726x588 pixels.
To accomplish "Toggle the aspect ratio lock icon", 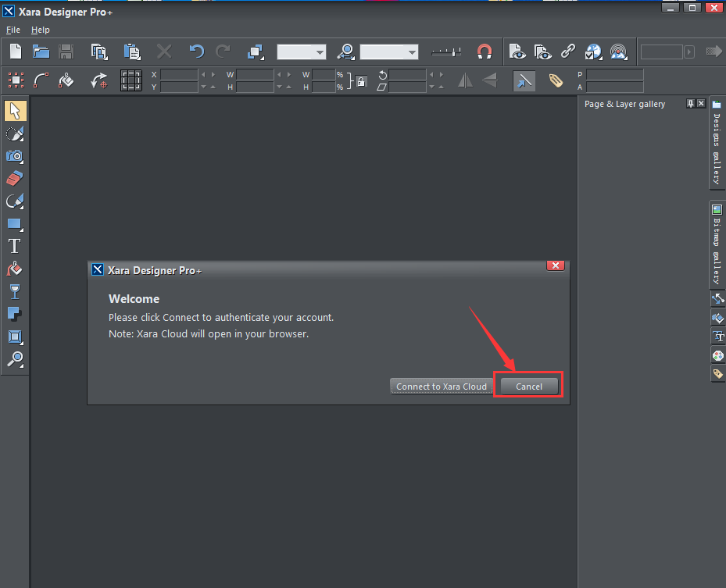I will coord(361,82).
